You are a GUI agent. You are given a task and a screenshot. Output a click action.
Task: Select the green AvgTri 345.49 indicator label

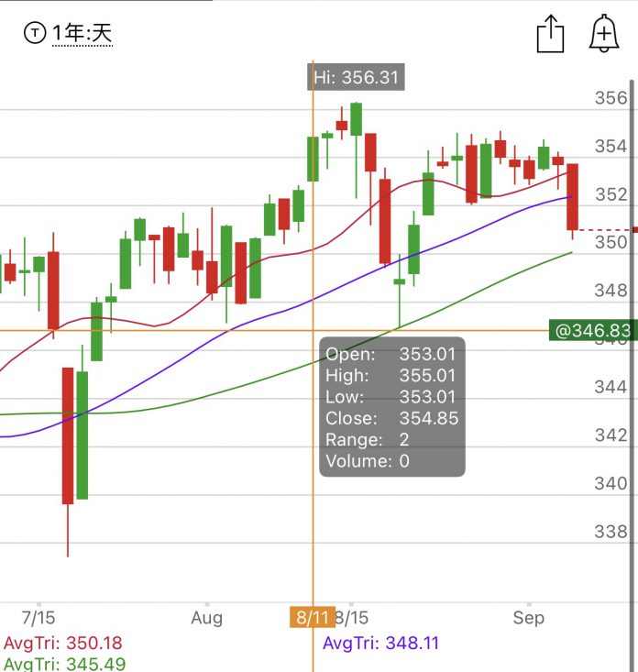tap(62, 664)
